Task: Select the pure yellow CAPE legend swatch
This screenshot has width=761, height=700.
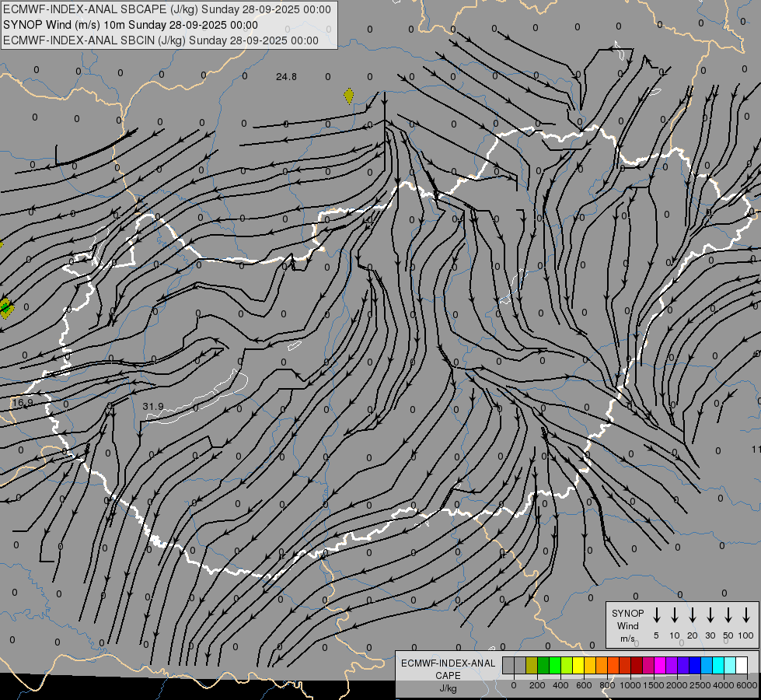Action: 578,665
